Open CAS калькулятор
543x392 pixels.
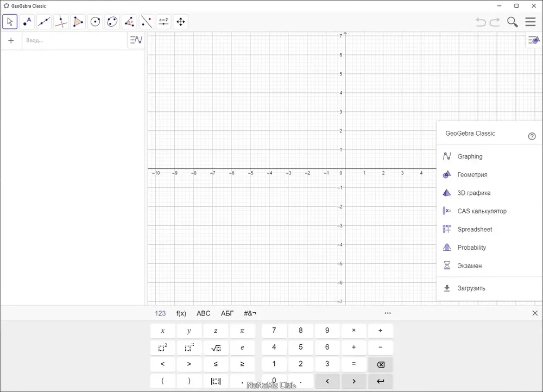coord(489,211)
